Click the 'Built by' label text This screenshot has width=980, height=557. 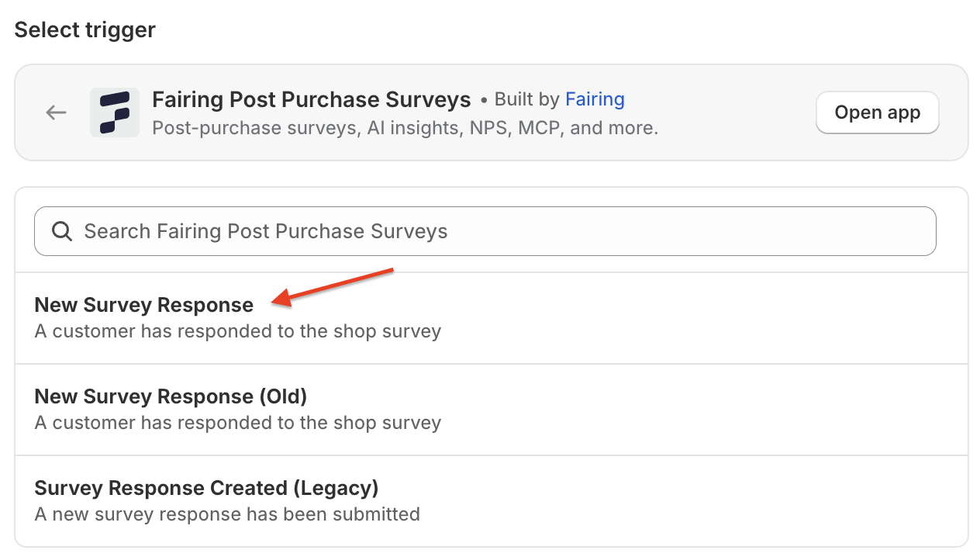pos(527,100)
